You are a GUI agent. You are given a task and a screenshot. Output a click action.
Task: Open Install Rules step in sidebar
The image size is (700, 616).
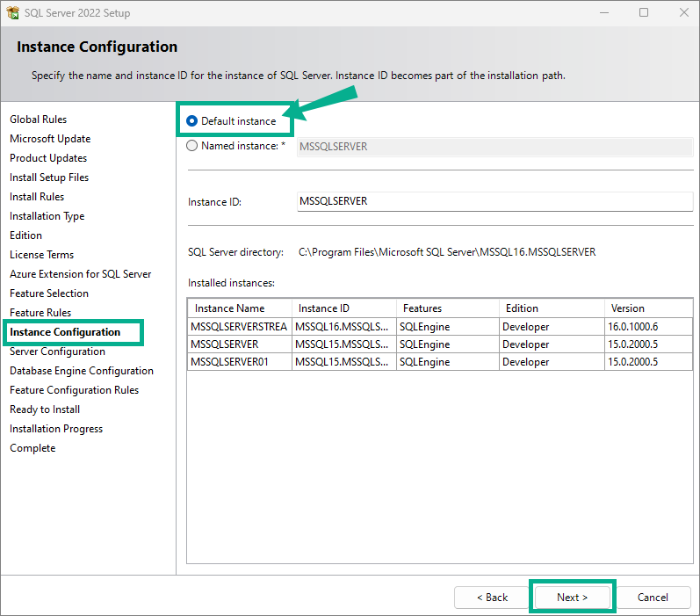tap(37, 197)
